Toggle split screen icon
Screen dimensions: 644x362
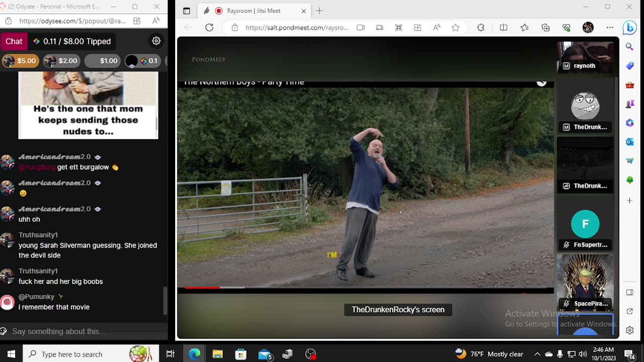(504, 28)
